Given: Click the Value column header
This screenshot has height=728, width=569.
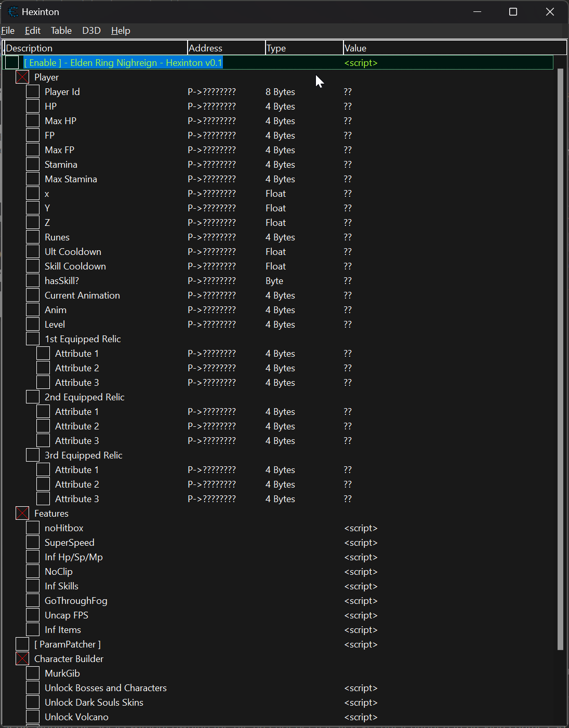Looking at the screenshot, I should 454,48.
